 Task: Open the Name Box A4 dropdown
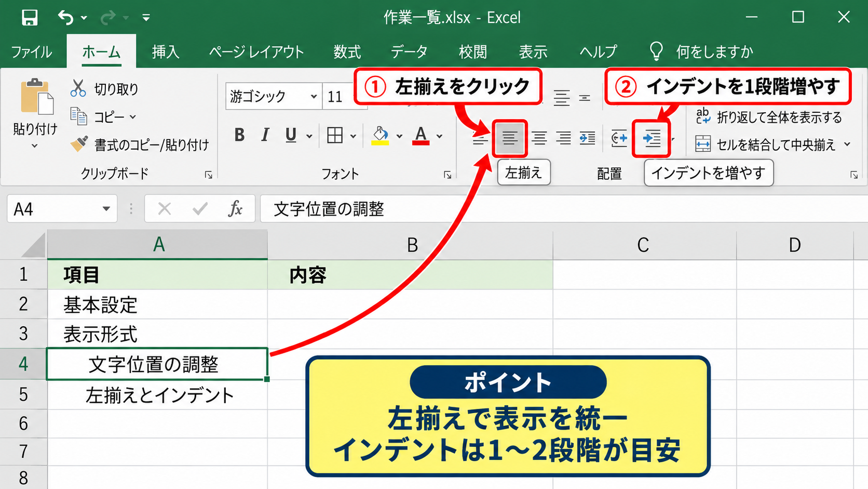coord(106,209)
